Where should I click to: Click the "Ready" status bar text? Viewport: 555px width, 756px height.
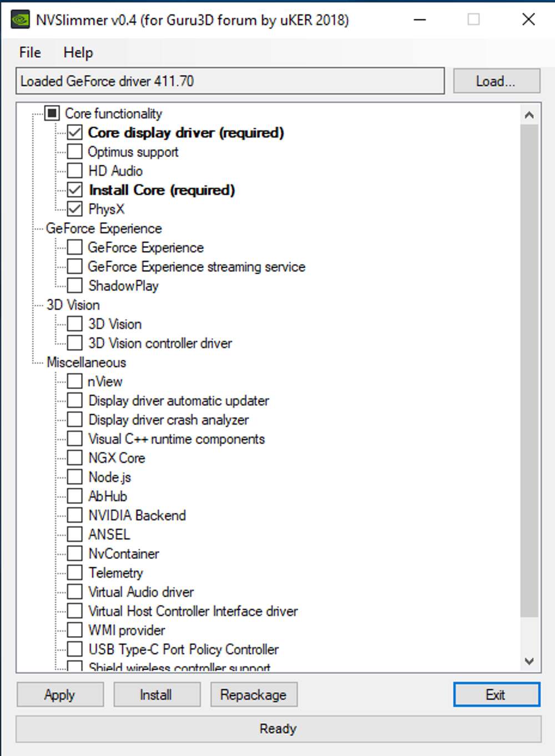278,729
